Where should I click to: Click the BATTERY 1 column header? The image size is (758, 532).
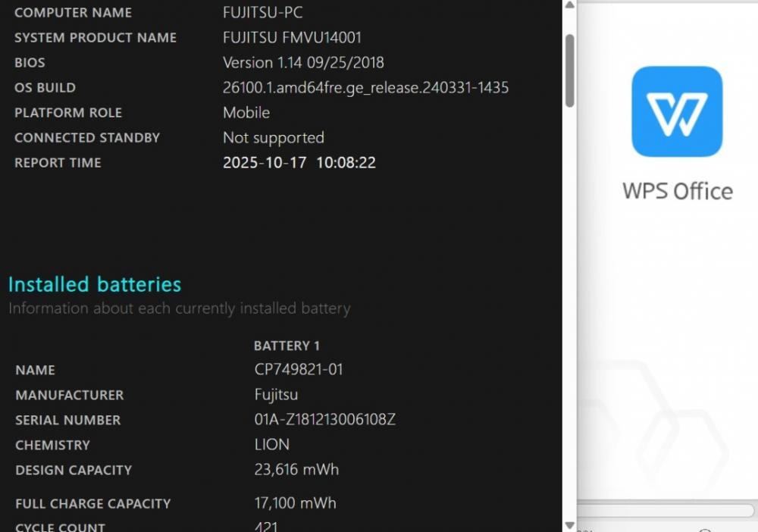287,346
